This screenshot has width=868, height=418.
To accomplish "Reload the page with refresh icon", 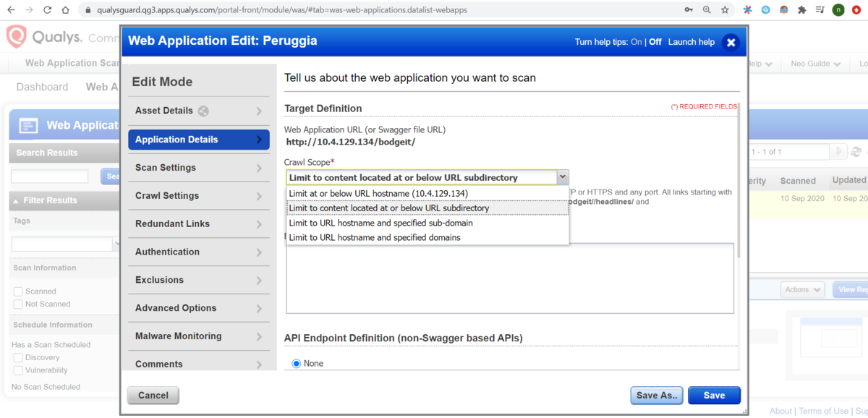I will point(48,10).
